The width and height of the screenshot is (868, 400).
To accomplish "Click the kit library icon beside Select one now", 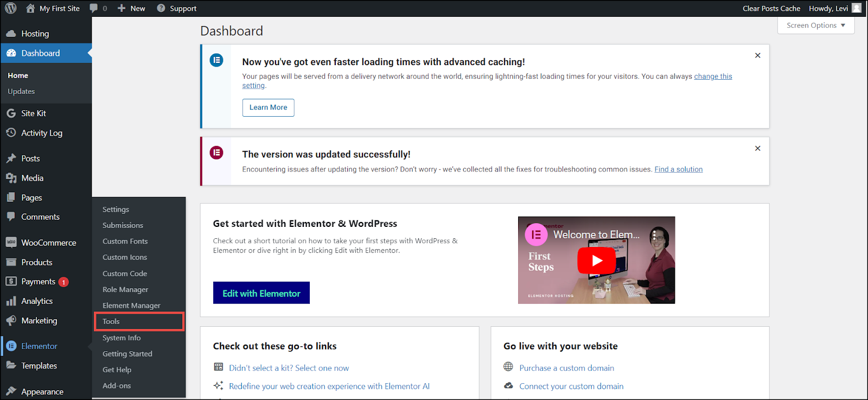I will [x=219, y=367].
